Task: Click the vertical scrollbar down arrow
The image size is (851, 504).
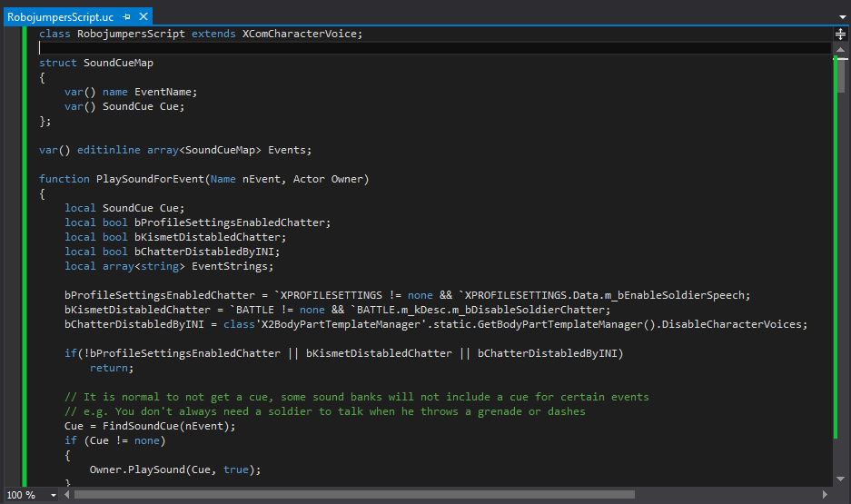Action: [841, 479]
